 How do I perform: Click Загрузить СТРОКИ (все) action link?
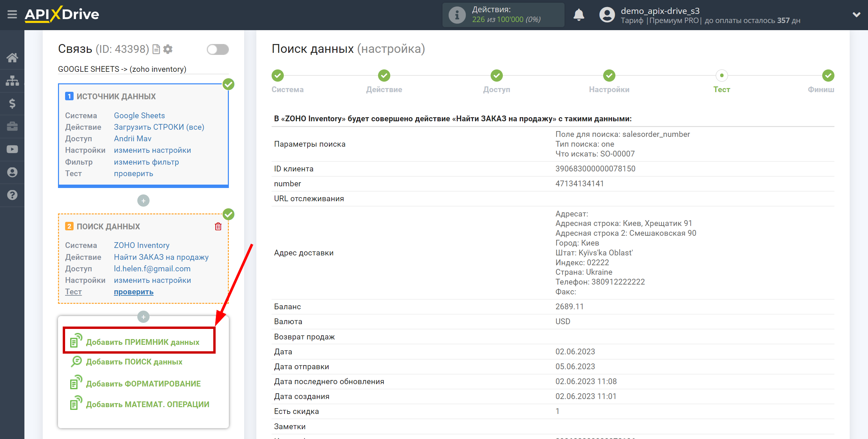click(x=159, y=127)
